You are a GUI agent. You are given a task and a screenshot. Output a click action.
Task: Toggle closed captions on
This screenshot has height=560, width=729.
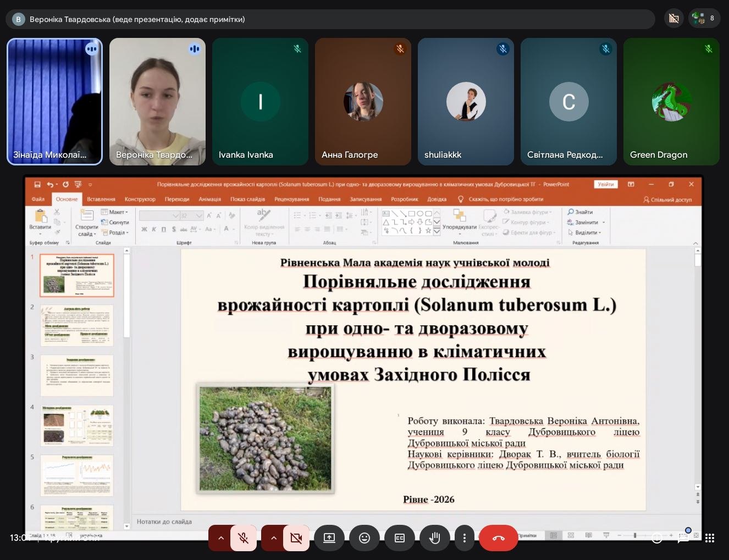coord(399,538)
